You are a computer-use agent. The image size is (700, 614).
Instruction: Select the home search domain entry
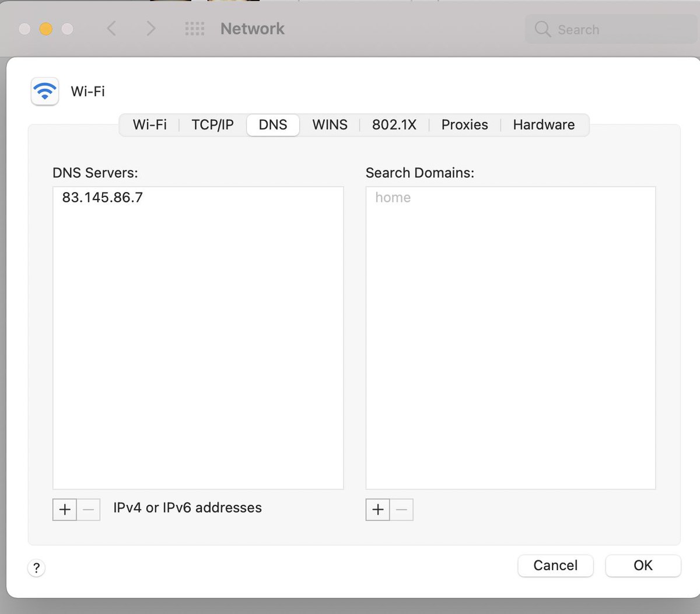pyautogui.click(x=510, y=197)
